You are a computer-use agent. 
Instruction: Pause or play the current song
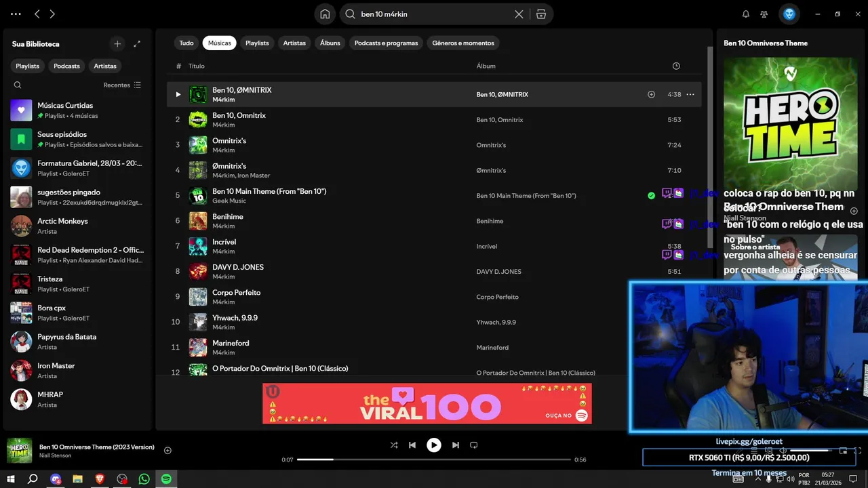tap(434, 445)
